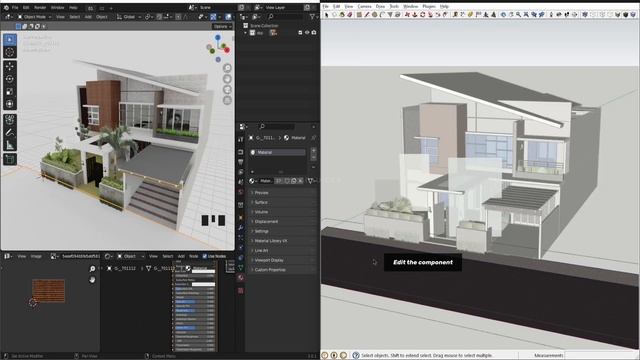Open Render properties tab in Blender

(241, 152)
